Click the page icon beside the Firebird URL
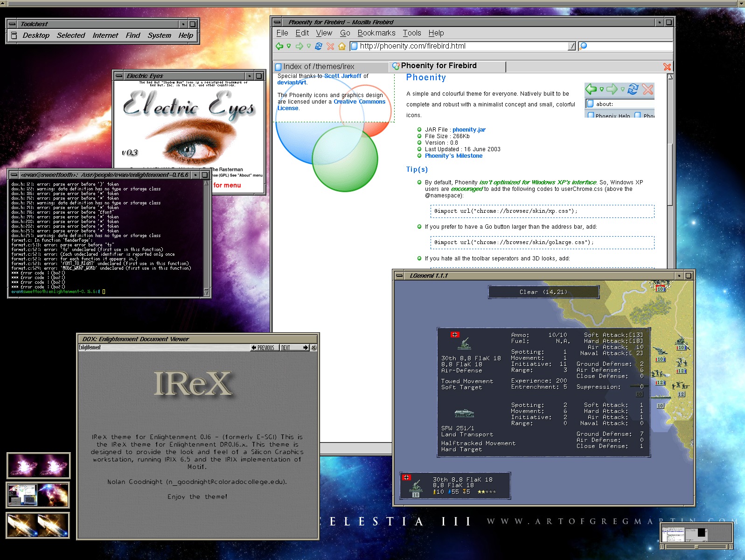 pos(354,46)
